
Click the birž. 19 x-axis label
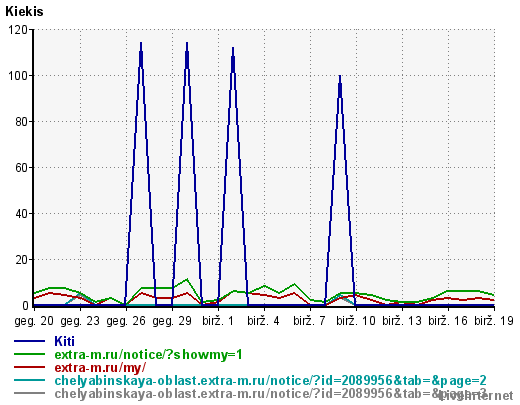tap(494, 321)
